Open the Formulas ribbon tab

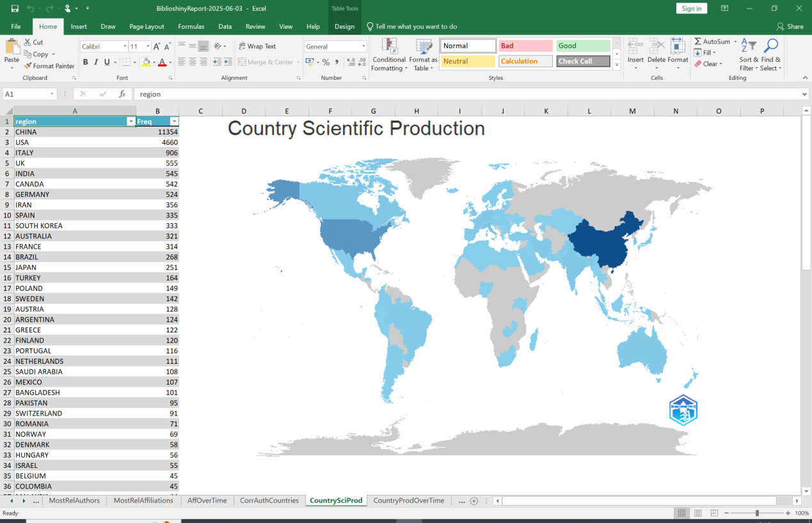[x=191, y=27]
